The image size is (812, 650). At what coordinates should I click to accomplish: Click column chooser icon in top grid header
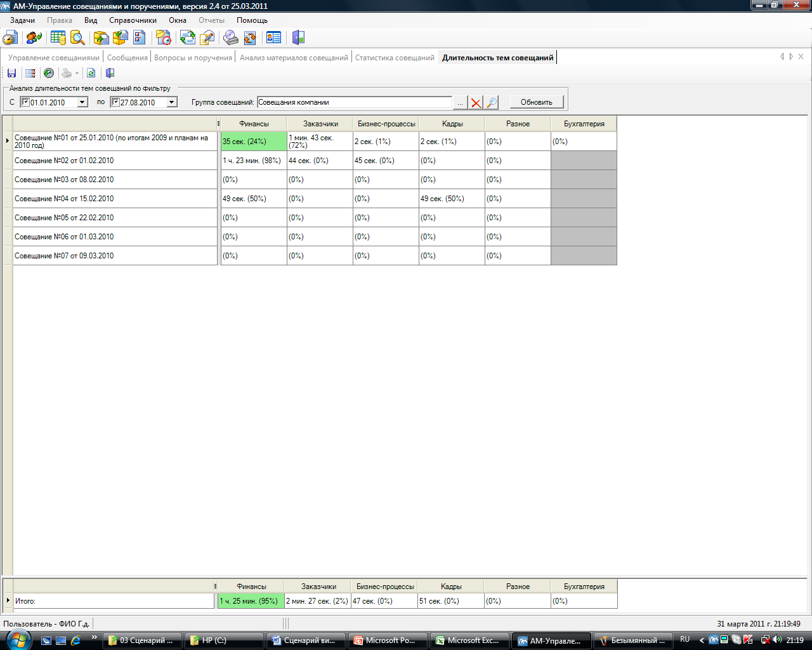coord(218,124)
